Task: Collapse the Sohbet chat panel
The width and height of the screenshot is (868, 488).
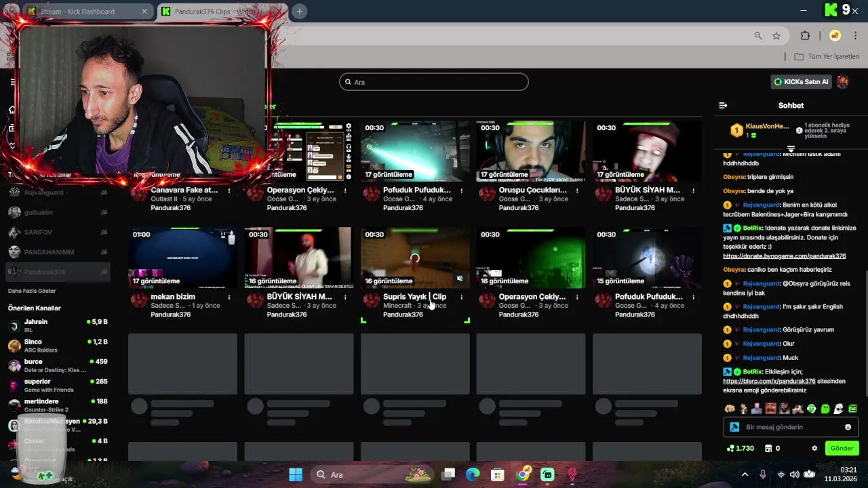Action: click(723, 105)
